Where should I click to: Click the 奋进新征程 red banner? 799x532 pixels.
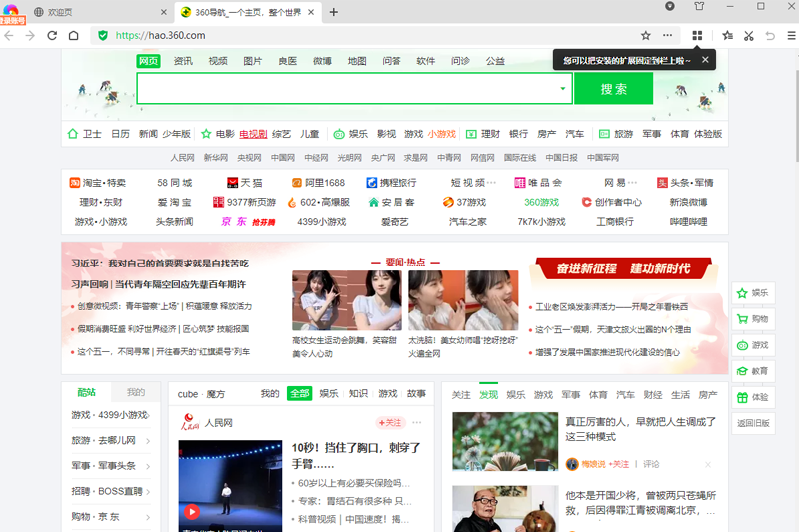tap(623, 268)
